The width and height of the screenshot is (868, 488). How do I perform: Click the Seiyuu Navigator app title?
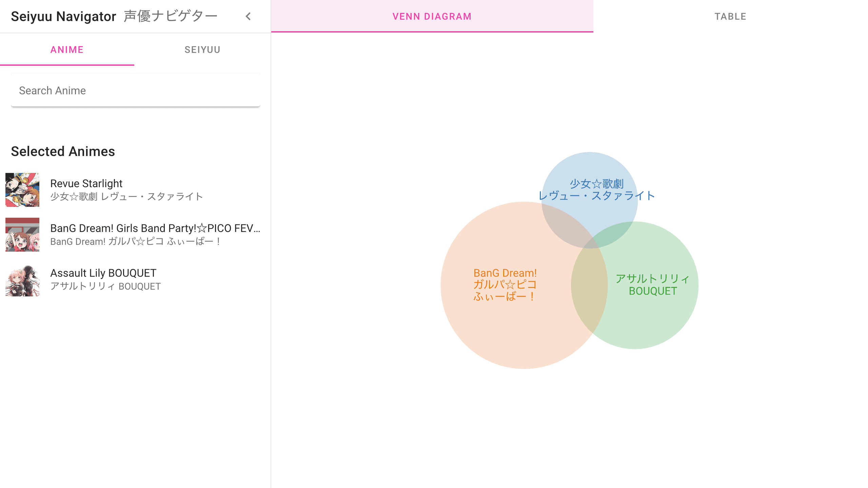(x=63, y=16)
